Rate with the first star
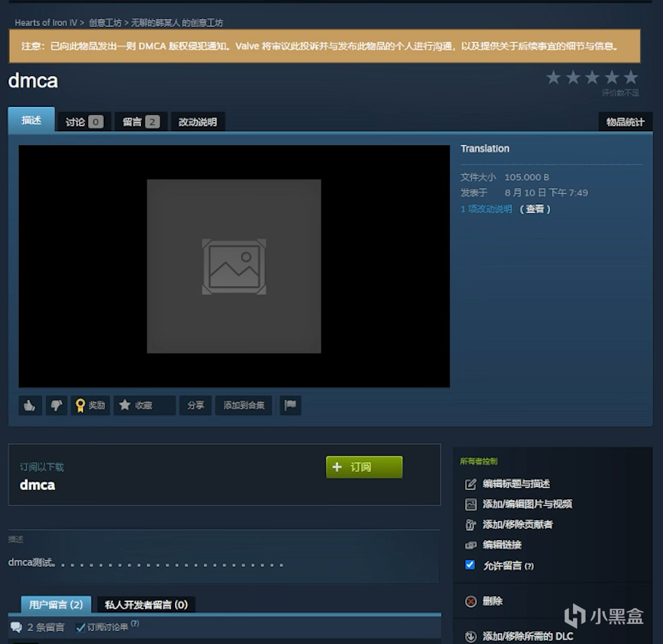The width and height of the screenshot is (663, 644). (x=554, y=77)
